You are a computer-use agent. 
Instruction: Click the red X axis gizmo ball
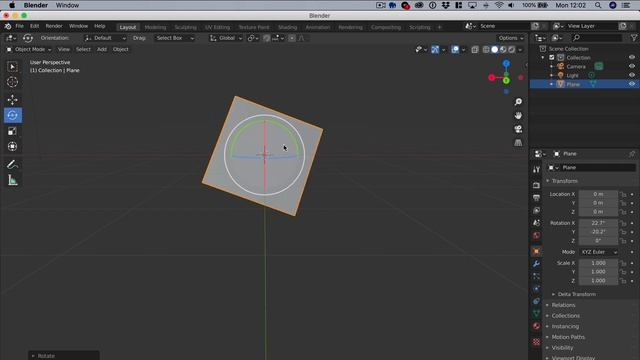[x=492, y=78]
